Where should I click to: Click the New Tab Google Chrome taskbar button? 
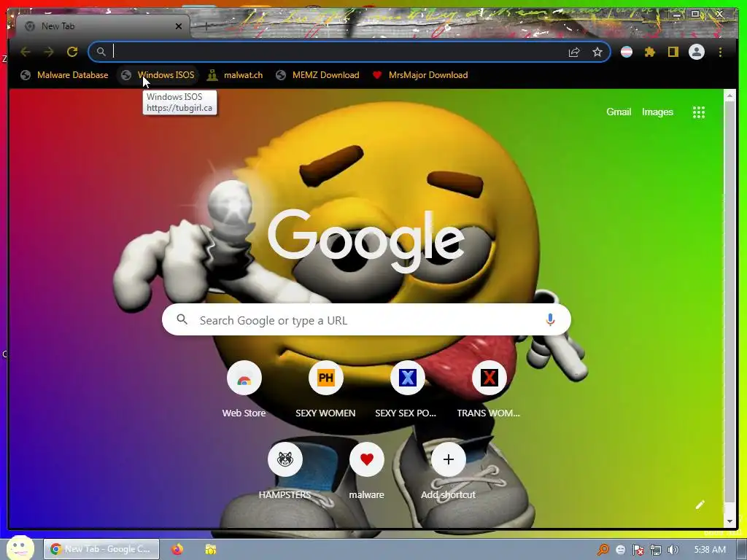(x=101, y=549)
